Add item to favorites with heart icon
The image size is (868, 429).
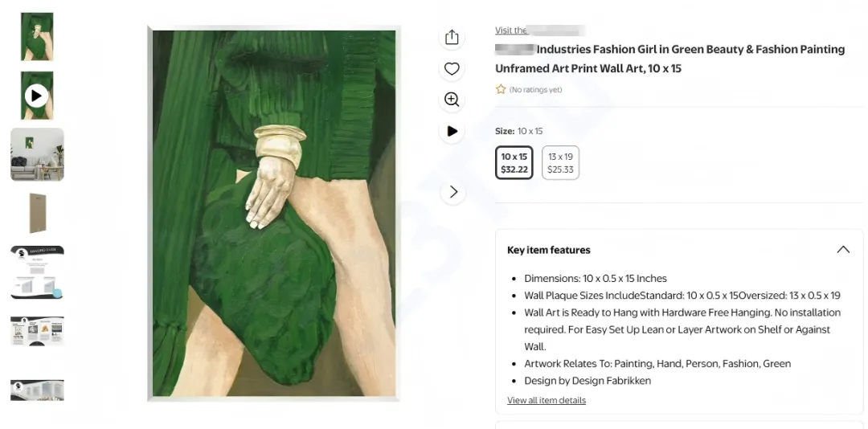pos(452,69)
